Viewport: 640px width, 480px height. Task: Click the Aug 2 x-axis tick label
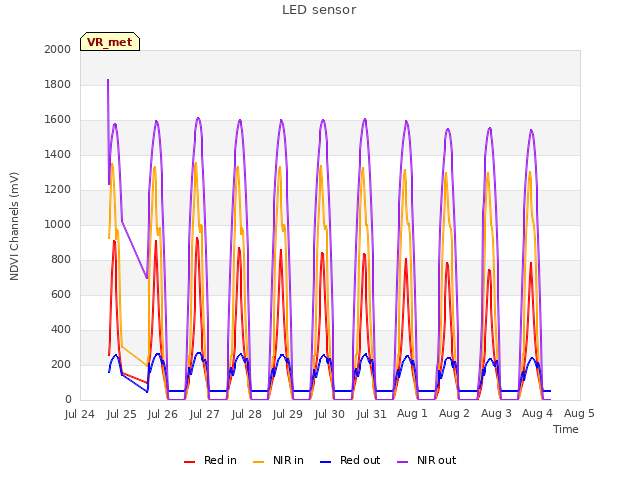tap(454, 413)
